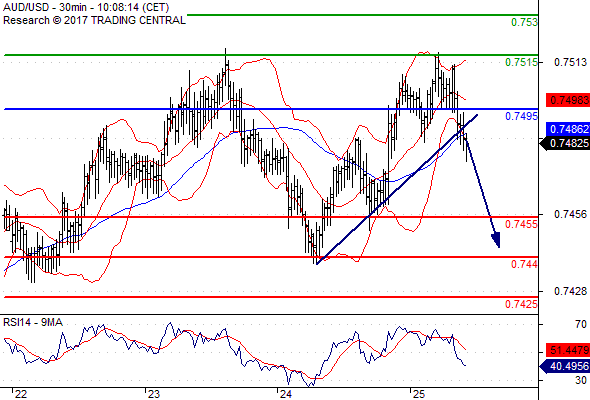Click the date 22 on time axis
Viewport: 590px width, 400px height.
pyautogui.click(x=21, y=394)
